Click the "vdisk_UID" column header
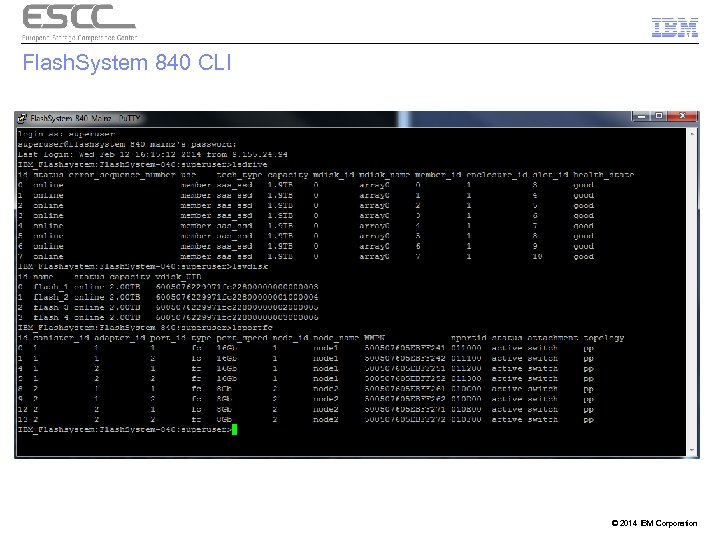Screen dimensions: 720x540 point(178,277)
